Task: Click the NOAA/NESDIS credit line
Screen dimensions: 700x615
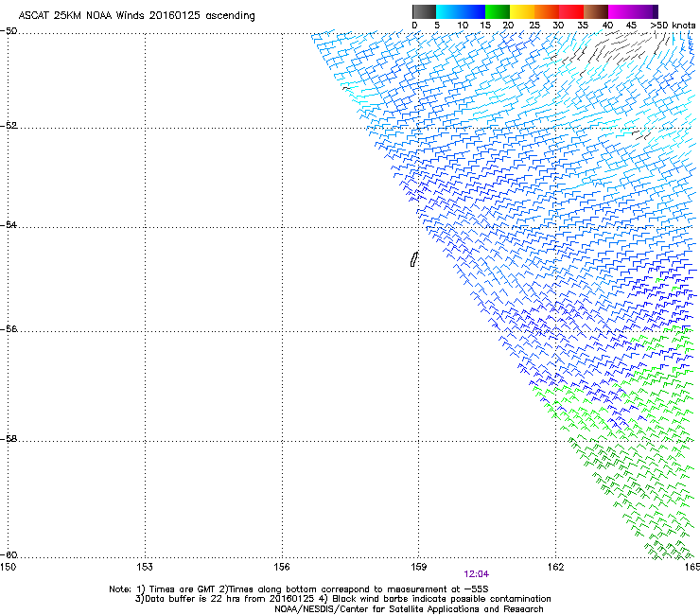Action: click(x=409, y=609)
